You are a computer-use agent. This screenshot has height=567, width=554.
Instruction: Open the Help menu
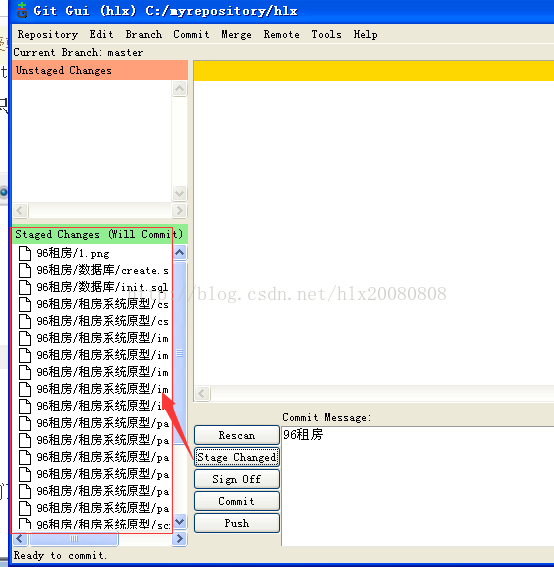365,34
